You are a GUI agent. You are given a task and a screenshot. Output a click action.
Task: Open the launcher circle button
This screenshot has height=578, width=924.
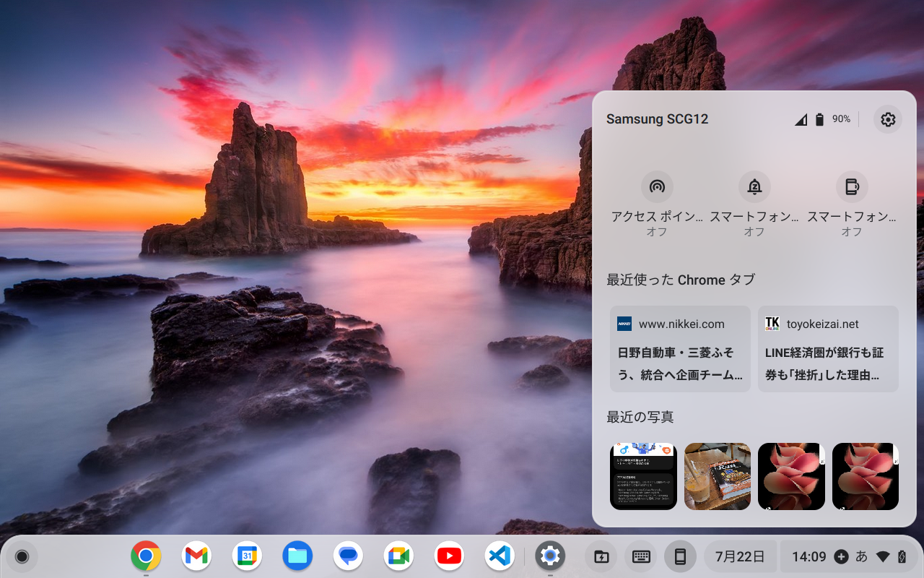point(22,556)
